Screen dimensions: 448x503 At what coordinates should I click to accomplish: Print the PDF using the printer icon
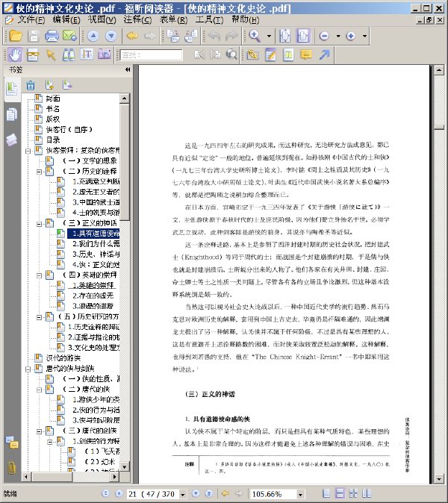coord(52,36)
